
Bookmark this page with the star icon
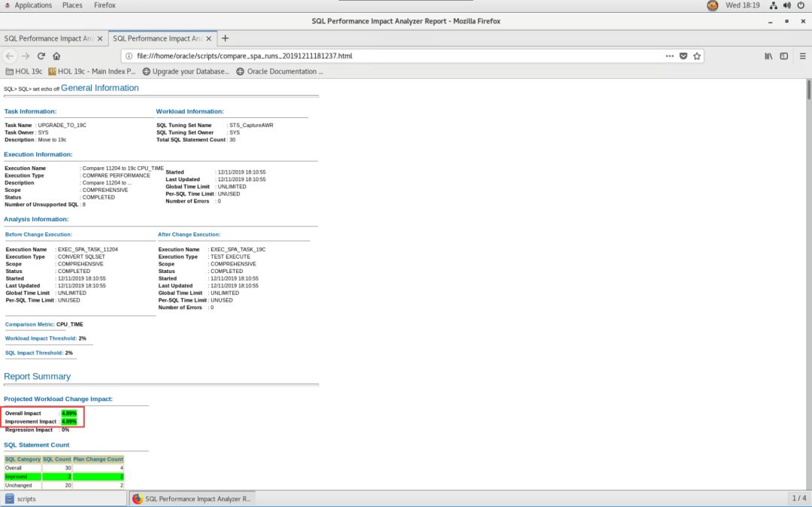pyautogui.click(x=697, y=56)
